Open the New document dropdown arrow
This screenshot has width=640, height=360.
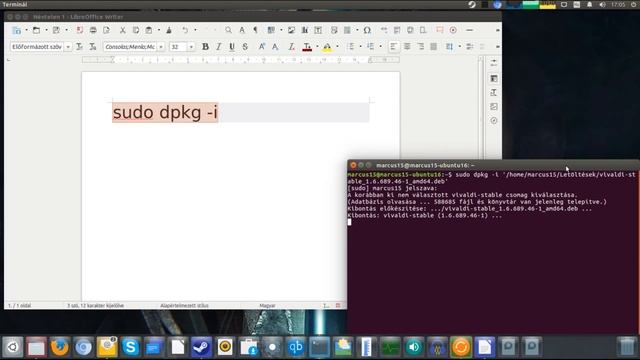click(x=27, y=30)
